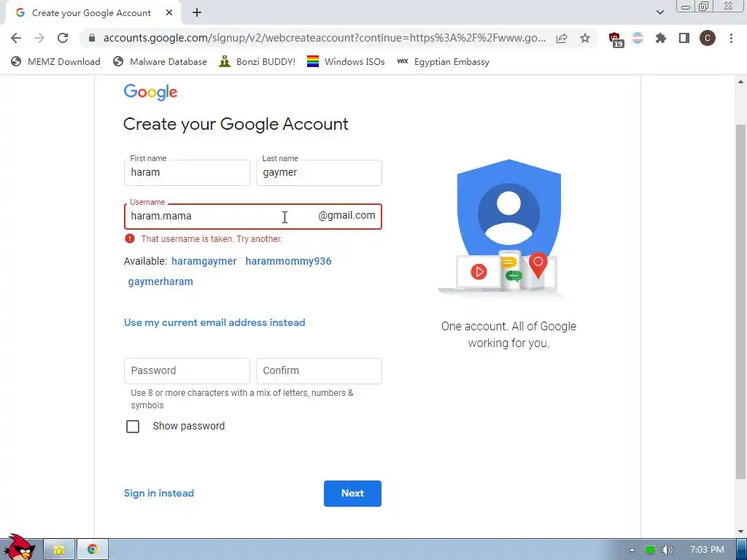This screenshot has width=747, height=560.
Task: Click the Google logo on the form
Action: click(150, 93)
